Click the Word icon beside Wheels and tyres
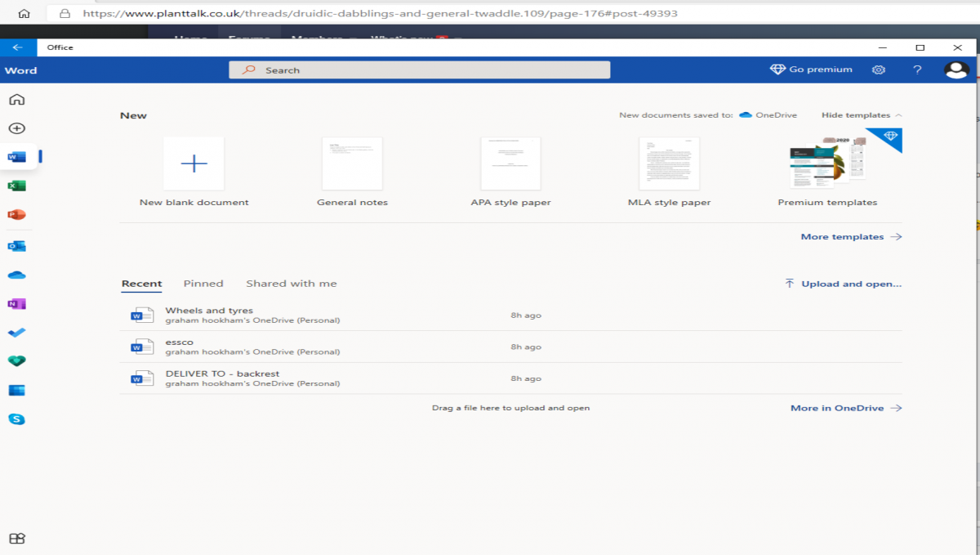Viewport: 980px width, 555px height. [x=141, y=316]
